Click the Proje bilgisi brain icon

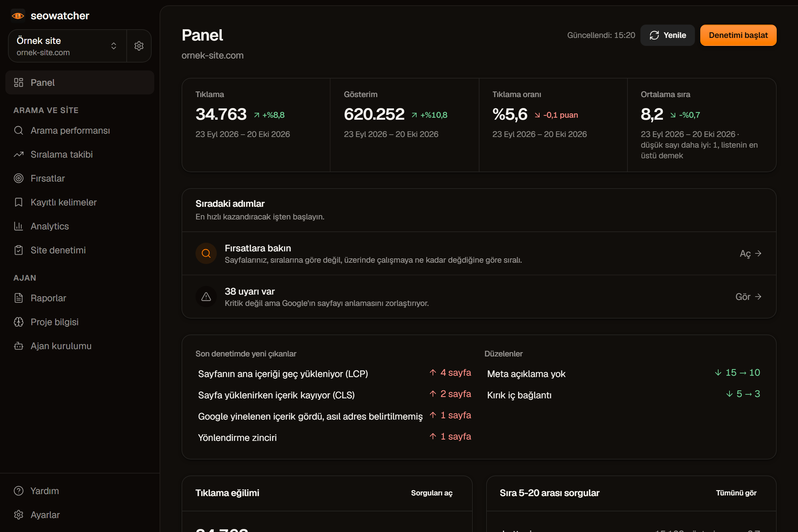point(19,322)
